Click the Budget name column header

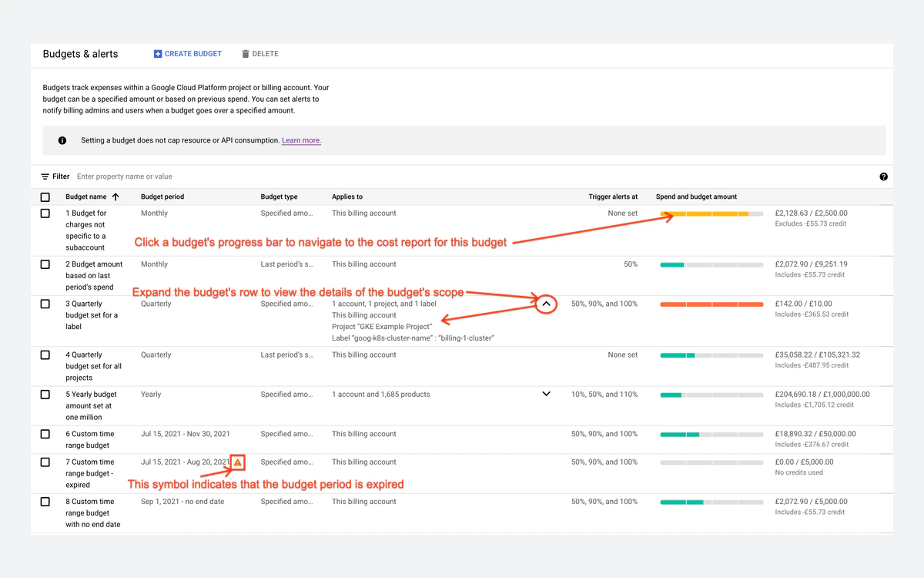pos(86,197)
